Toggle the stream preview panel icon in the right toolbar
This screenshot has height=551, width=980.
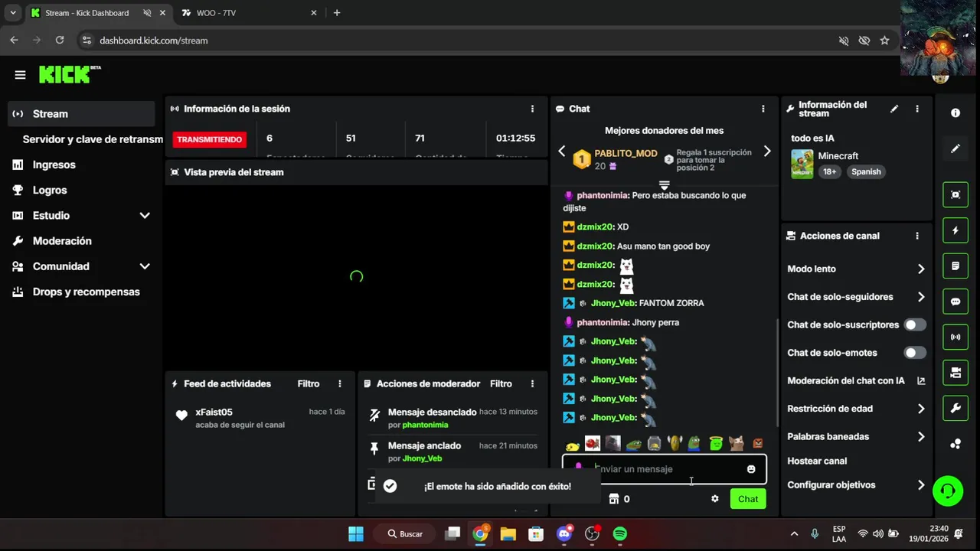click(x=955, y=194)
